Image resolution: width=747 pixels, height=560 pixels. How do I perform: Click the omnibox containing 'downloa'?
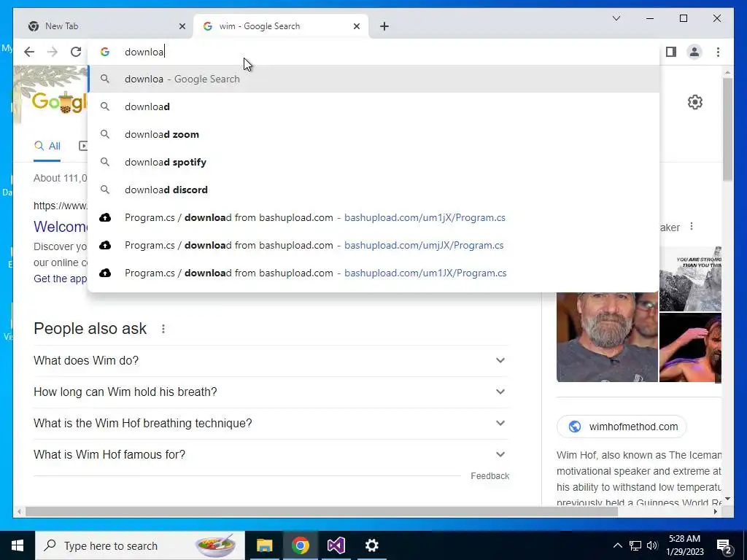tap(374, 52)
